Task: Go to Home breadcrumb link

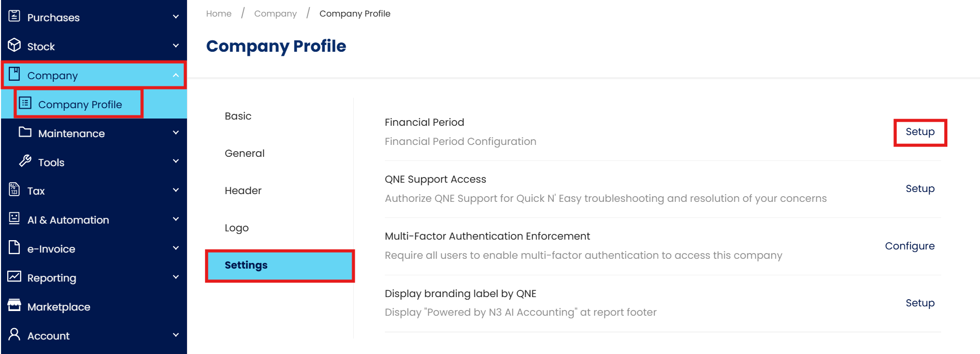Action: click(219, 14)
